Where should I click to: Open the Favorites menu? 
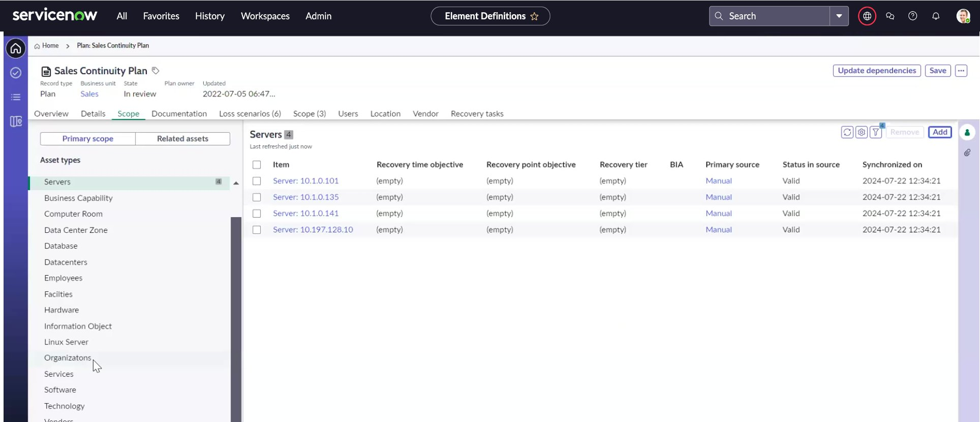(161, 16)
